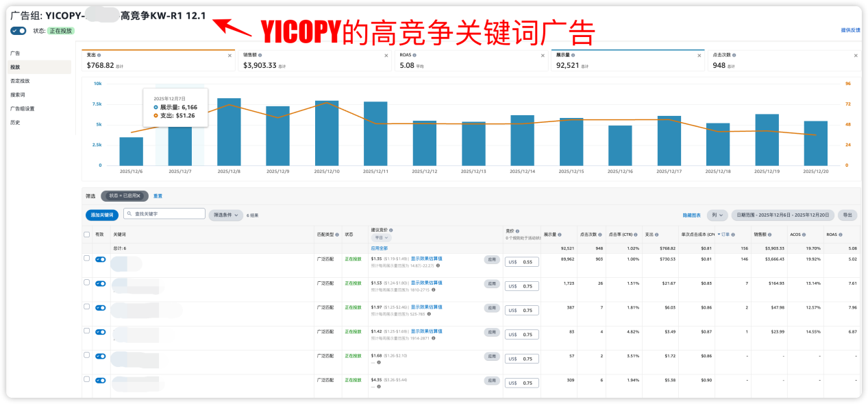Click the 隐藏图表 link
This screenshot has height=404, width=868.
click(693, 215)
